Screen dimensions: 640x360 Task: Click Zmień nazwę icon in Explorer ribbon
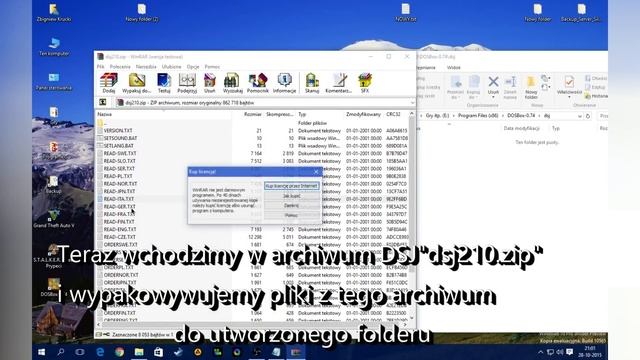click(x=510, y=87)
